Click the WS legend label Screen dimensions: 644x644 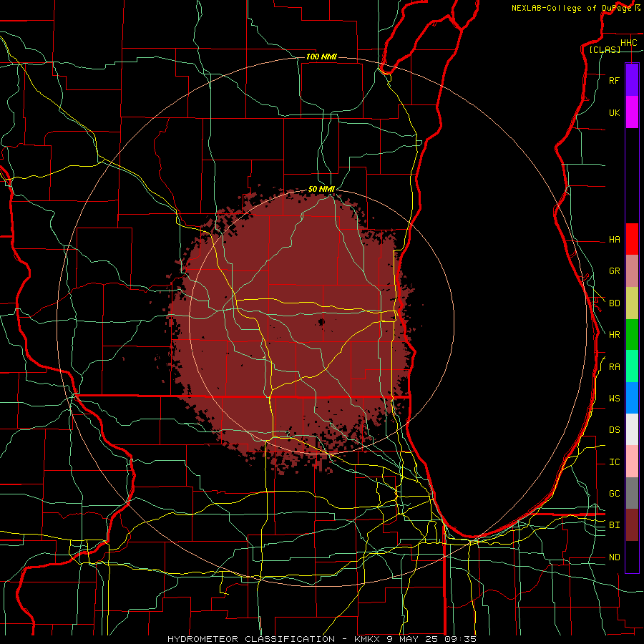(x=614, y=399)
